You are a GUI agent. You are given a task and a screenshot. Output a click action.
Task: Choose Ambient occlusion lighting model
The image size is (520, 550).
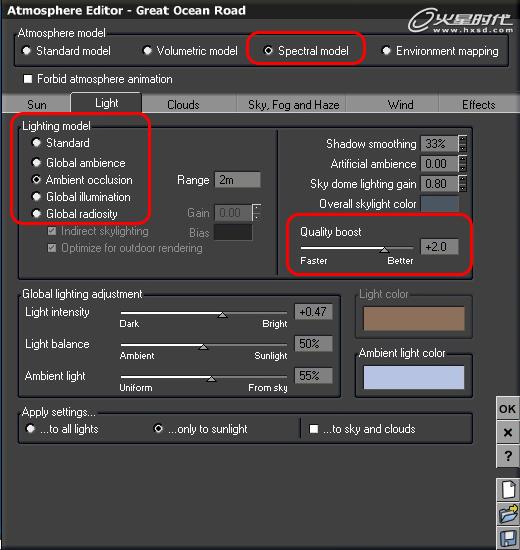click(x=36, y=180)
